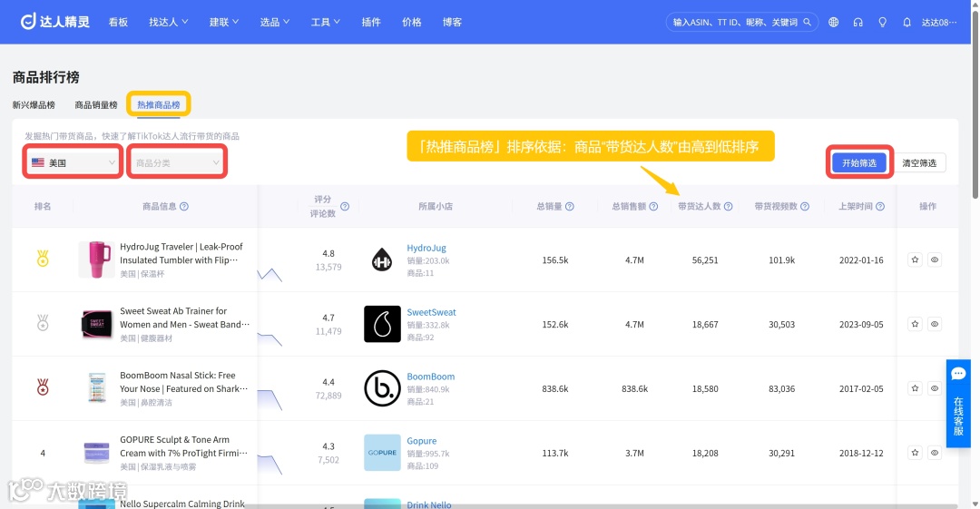Favorite the GOPURE Arm Cream star
The height and width of the screenshot is (509, 980).
[x=915, y=453]
